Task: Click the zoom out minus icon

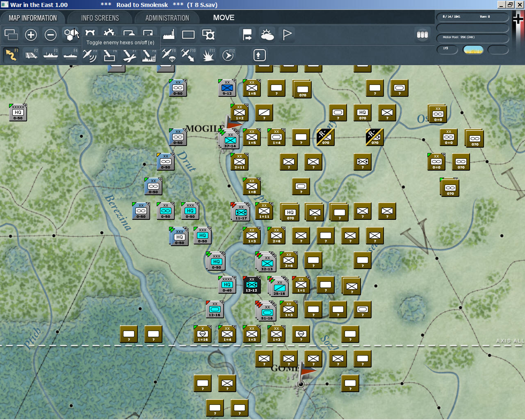Action: pyautogui.click(x=50, y=35)
